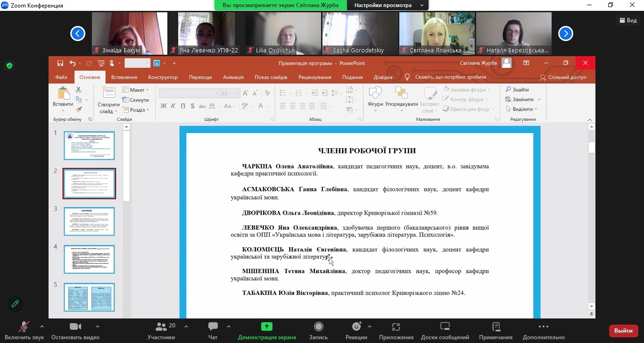Select slide 3 thumbnail in panel

(x=89, y=221)
